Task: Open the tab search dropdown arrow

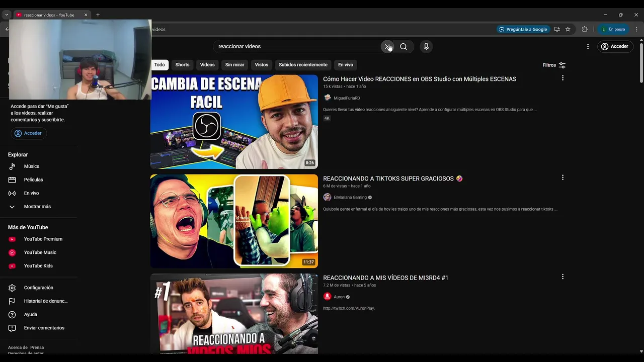Action: [7, 15]
